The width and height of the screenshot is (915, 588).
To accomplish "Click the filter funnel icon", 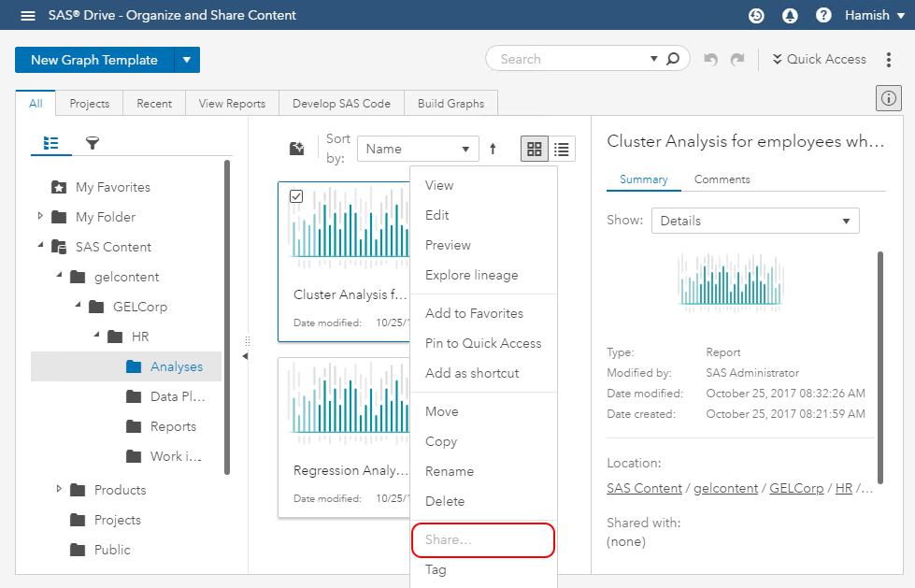I will pos(93,143).
